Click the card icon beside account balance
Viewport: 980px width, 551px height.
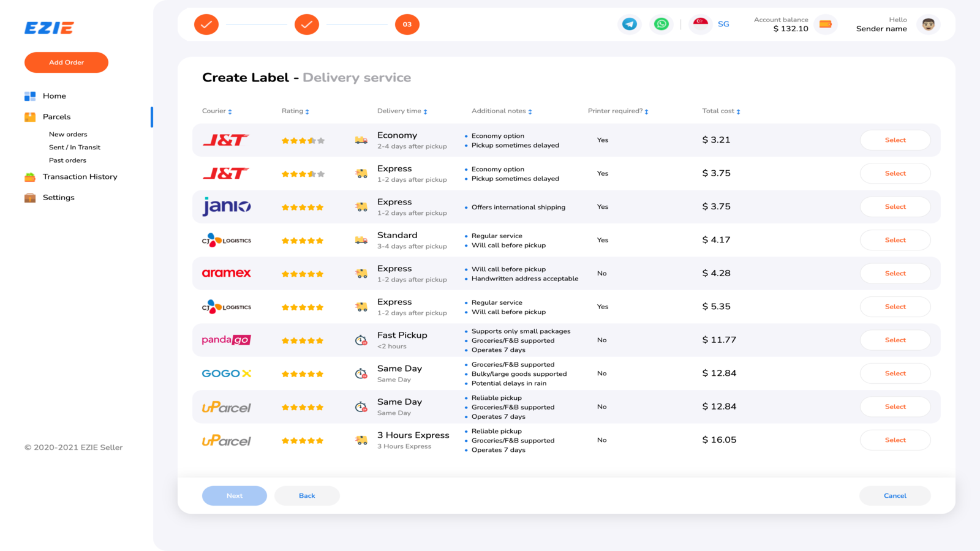(x=825, y=24)
